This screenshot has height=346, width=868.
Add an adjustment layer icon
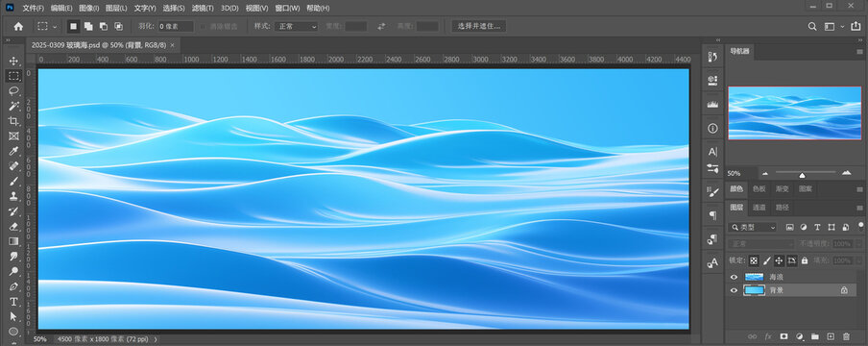[799, 336]
